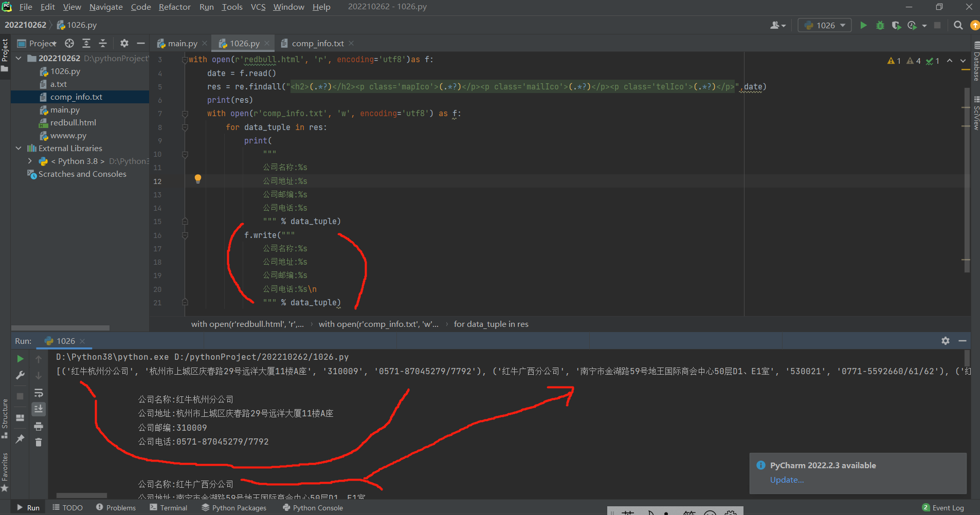Open the TODO tool window
Image resolution: width=980 pixels, height=515 pixels.
click(67, 508)
